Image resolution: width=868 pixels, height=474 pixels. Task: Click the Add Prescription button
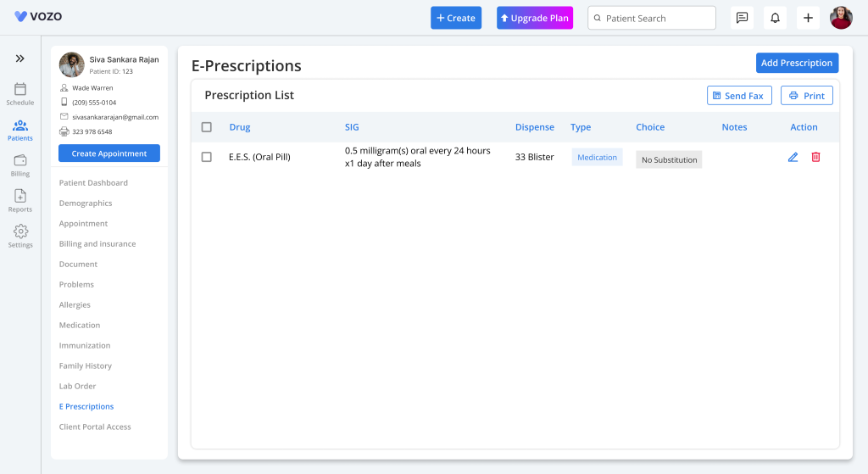point(797,63)
